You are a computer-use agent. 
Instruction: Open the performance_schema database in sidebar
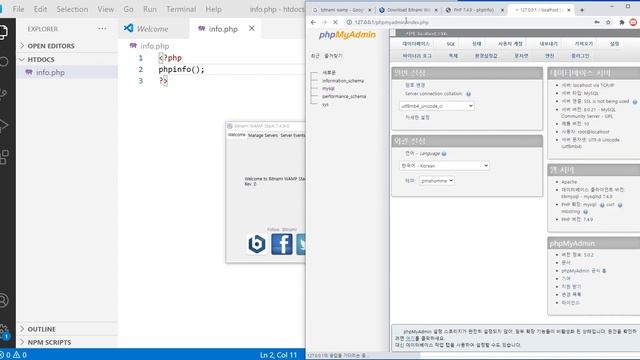344,96
